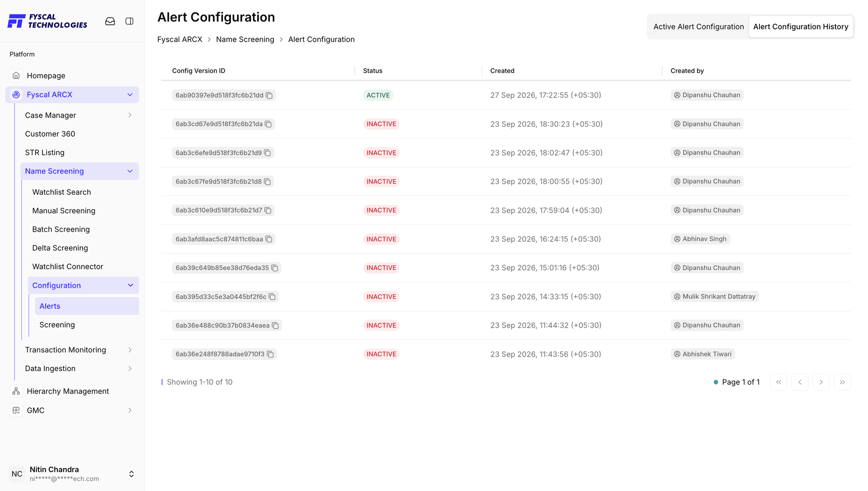Viewport: 868px width, 491px height.
Task: Click the Created column header
Action: (x=502, y=71)
